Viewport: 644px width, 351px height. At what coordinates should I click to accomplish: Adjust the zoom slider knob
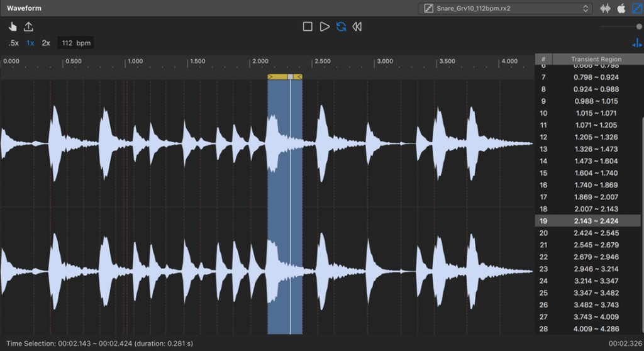pos(639,26)
